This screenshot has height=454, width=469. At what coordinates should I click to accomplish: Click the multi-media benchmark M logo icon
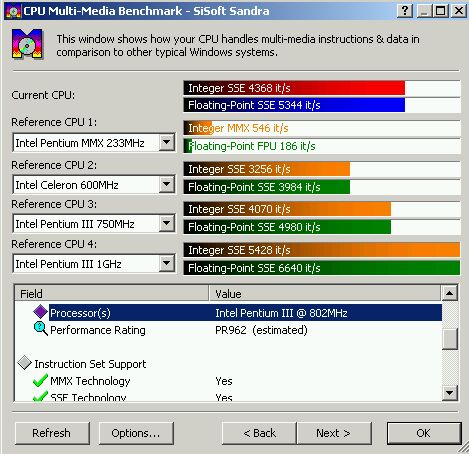27,44
